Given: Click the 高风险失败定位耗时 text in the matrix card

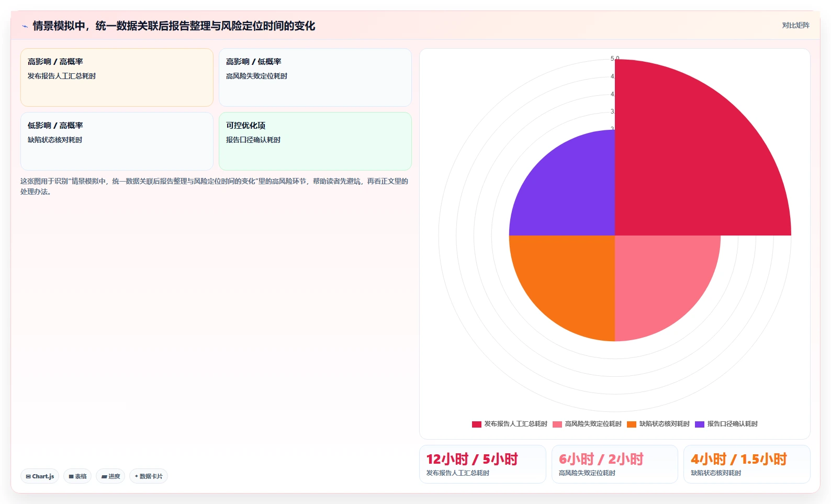Looking at the screenshot, I should point(256,76).
